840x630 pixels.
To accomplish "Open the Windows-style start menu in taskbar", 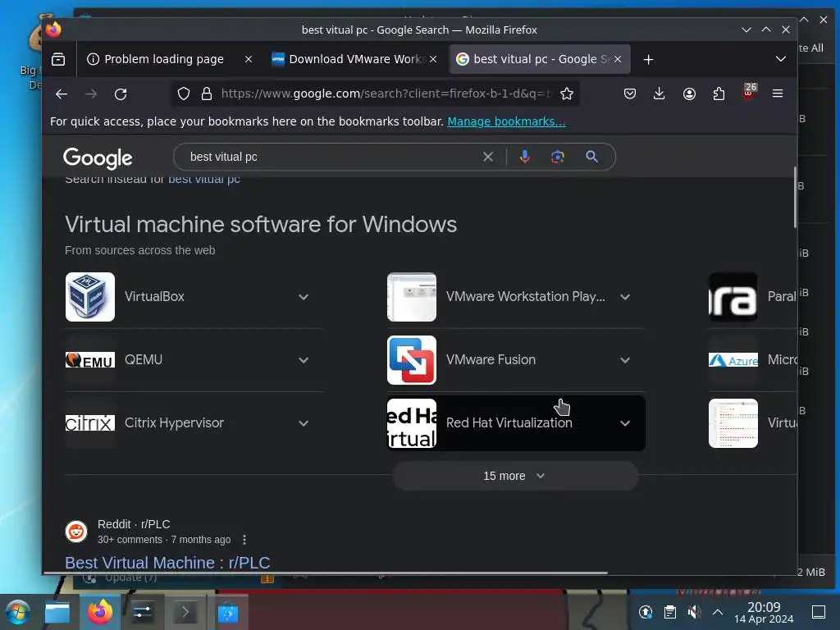I will tap(16, 612).
